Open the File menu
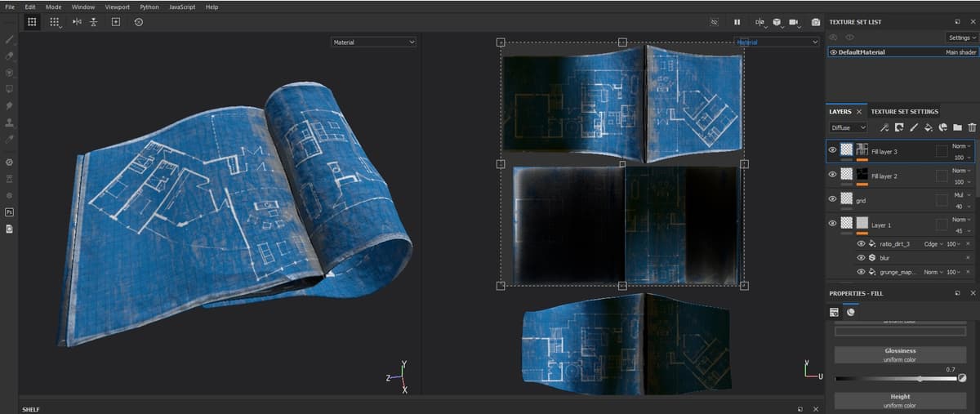The width and height of the screenshot is (980, 414). (x=10, y=7)
